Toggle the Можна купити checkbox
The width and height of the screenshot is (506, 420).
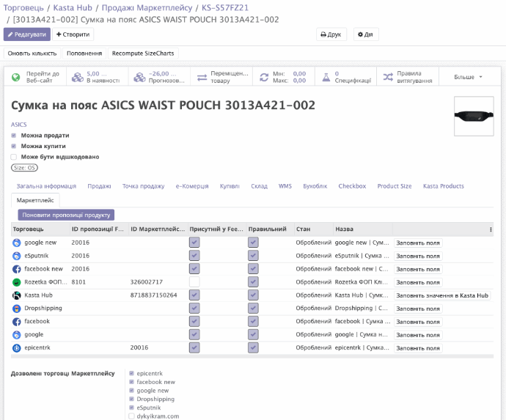tap(13, 146)
